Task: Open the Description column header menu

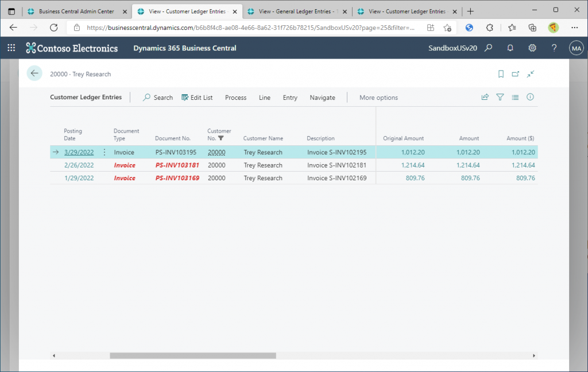Action: click(x=320, y=138)
